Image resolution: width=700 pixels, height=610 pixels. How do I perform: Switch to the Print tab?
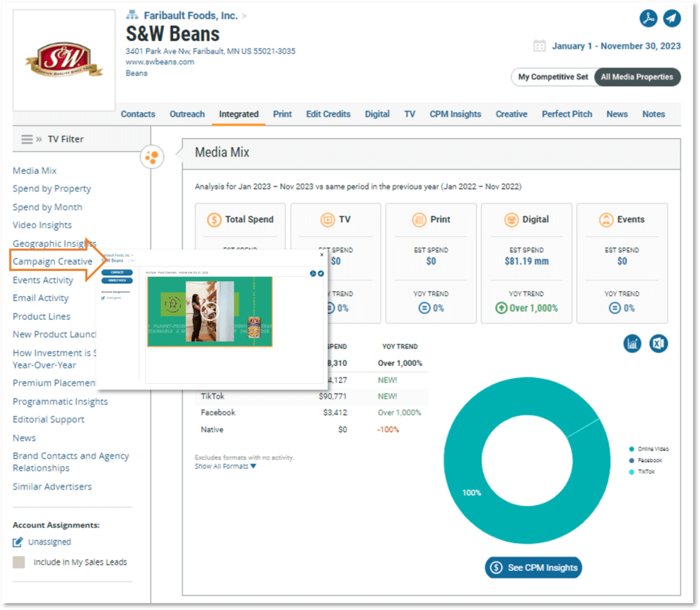coord(282,114)
